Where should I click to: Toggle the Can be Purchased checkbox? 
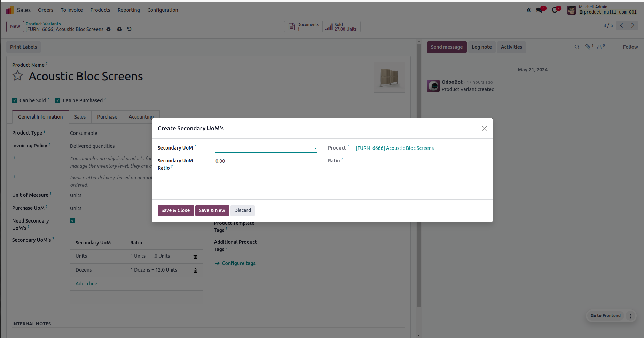tap(58, 100)
